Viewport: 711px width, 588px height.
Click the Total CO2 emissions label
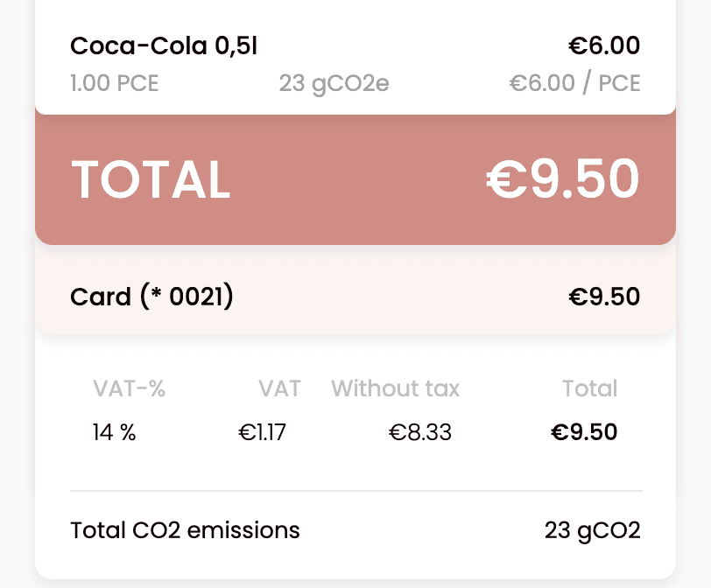click(185, 530)
